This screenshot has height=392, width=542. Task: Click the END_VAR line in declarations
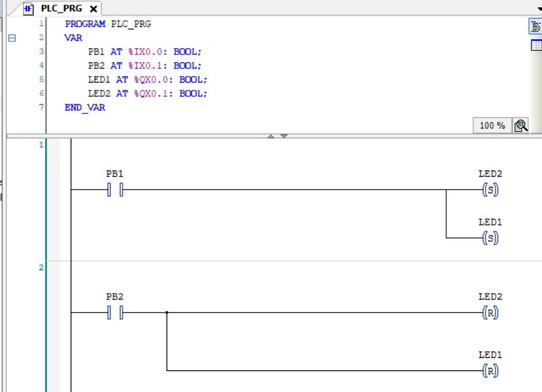click(x=85, y=108)
